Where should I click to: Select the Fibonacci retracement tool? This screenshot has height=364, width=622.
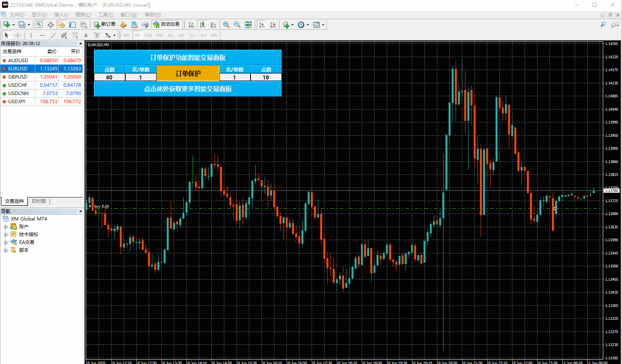75,35
